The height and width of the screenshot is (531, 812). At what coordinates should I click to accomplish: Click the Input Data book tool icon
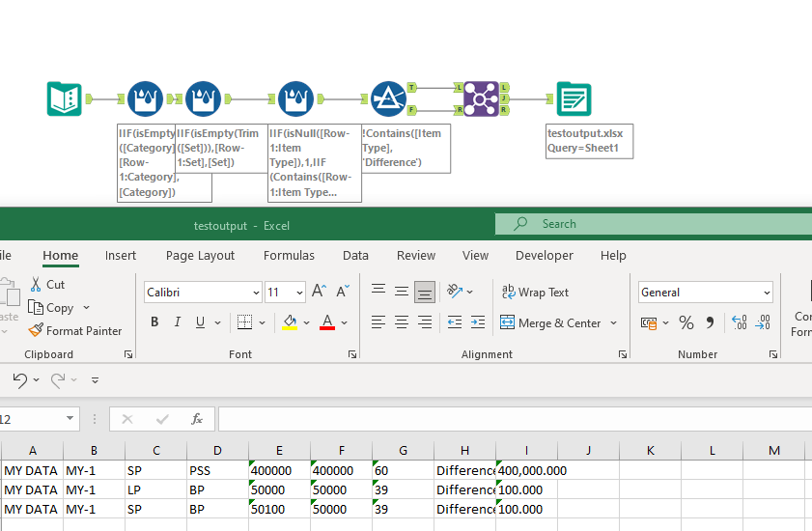click(x=65, y=98)
